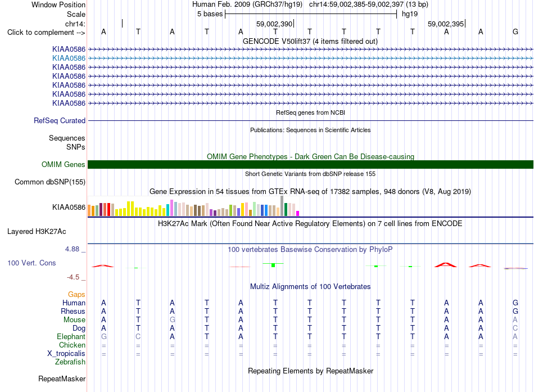Image resolution: width=534 pixels, height=392 pixels.
Task: Click the chr14: ruler label
Action: (x=75, y=24)
